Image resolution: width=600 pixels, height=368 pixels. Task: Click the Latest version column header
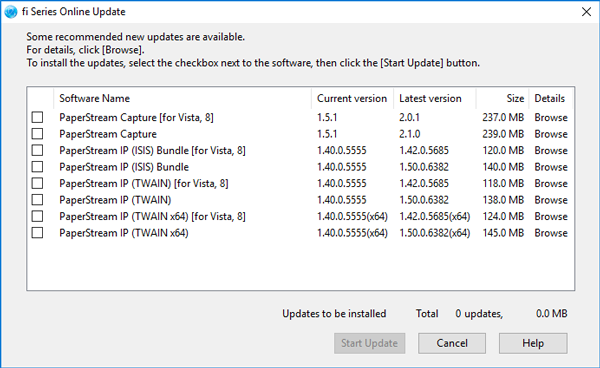(435, 98)
